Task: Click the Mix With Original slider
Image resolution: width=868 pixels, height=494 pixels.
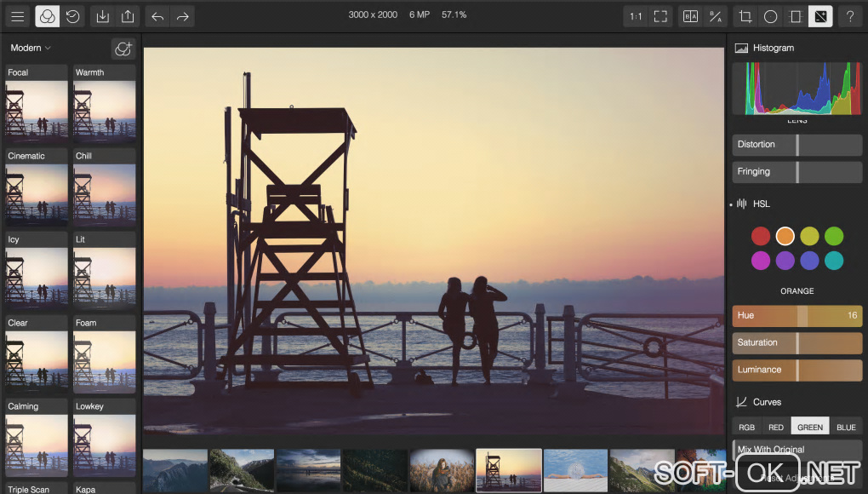Action: pyautogui.click(x=797, y=449)
